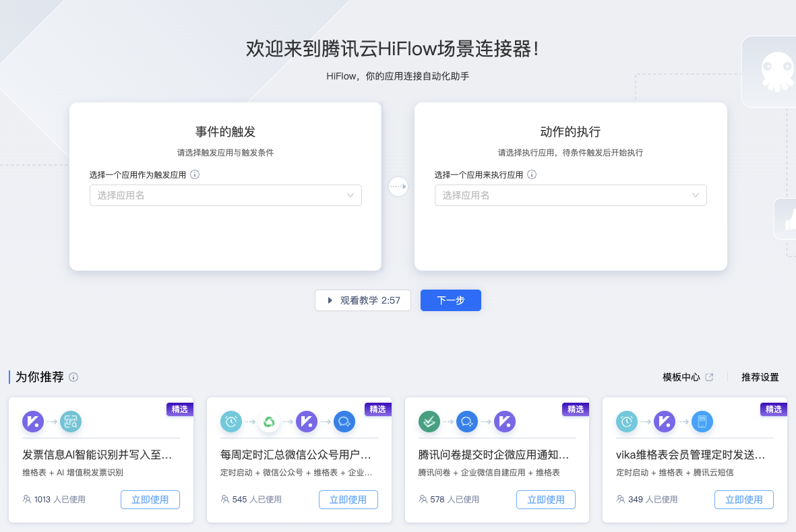Open 推荐设置 recommendation settings

760,377
